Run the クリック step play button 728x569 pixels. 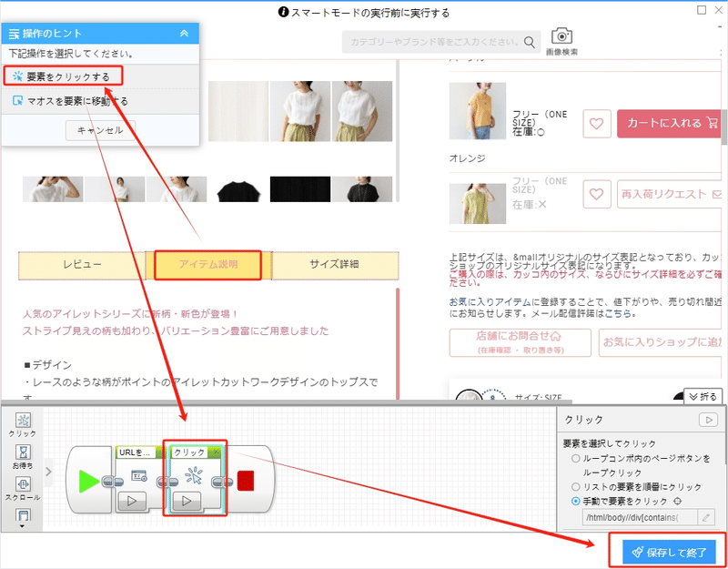187,502
